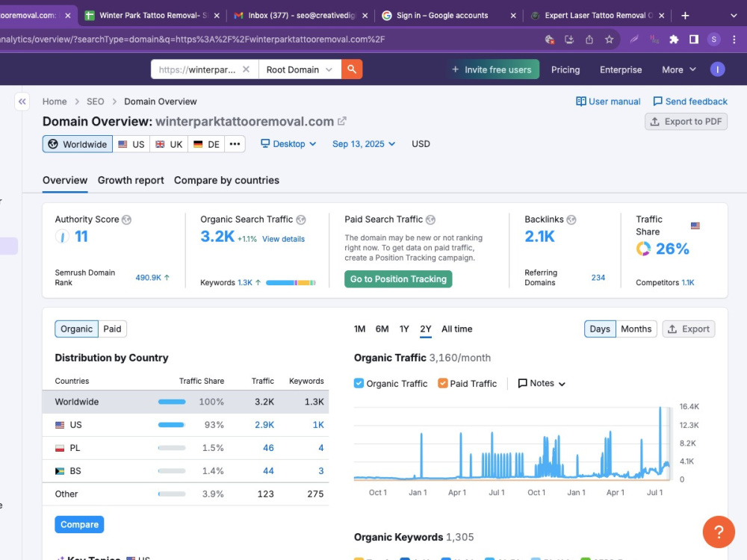
Task: Toggle the Paid Traffic checkbox
Action: 442,383
